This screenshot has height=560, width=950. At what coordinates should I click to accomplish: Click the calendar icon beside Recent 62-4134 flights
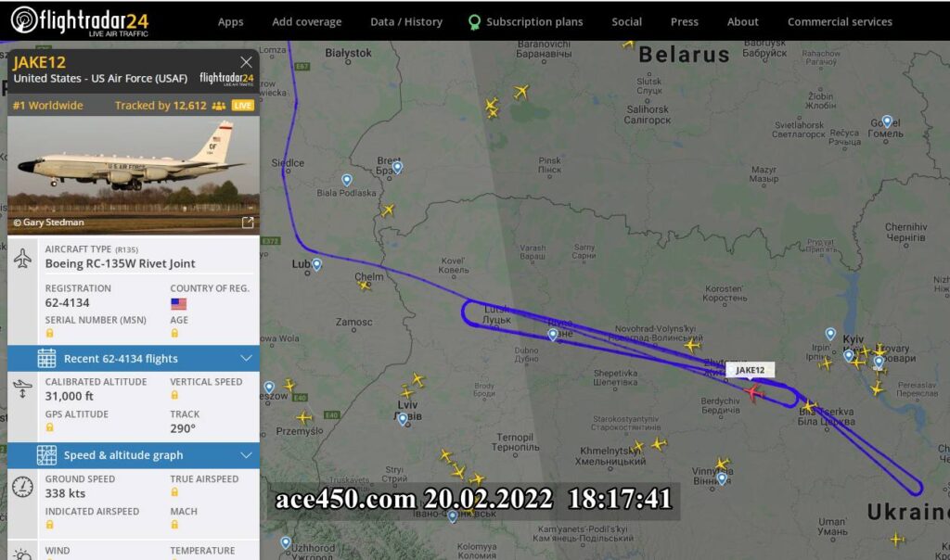(x=46, y=359)
